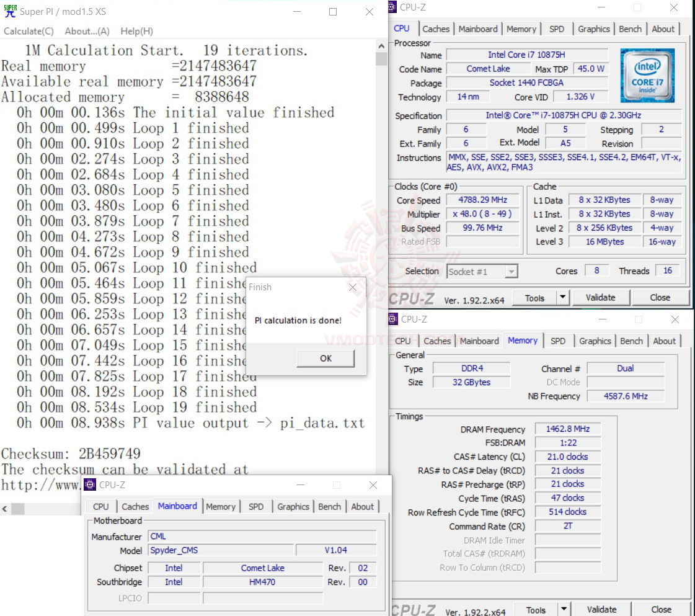
Task: Open the Help(H) menu in Super PI
Action: click(136, 31)
